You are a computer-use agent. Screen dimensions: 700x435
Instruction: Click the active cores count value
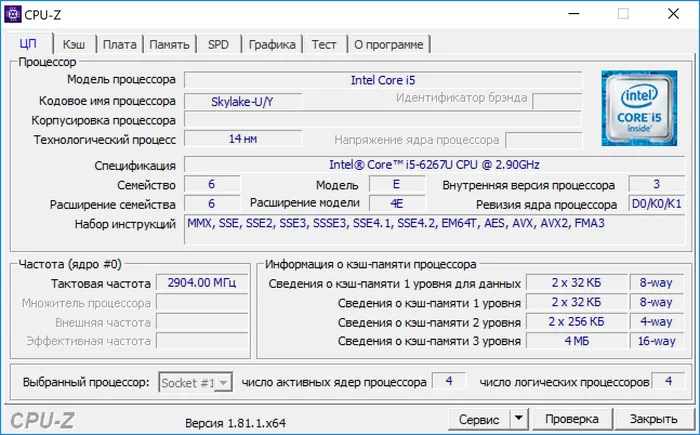click(x=449, y=381)
